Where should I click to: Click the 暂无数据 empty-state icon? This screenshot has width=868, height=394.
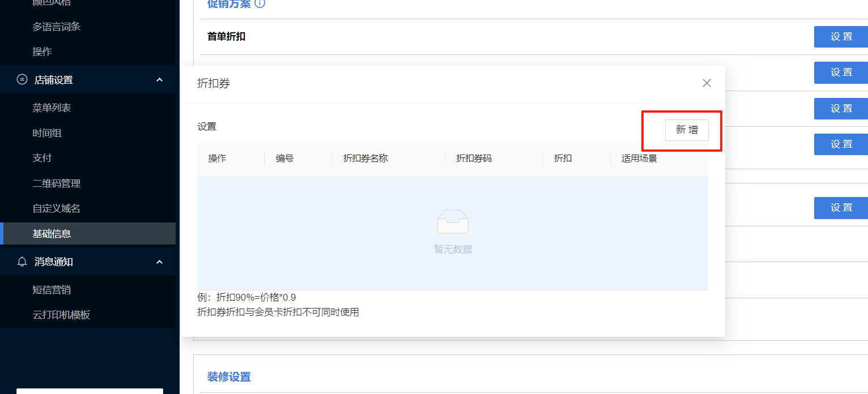coord(453,222)
